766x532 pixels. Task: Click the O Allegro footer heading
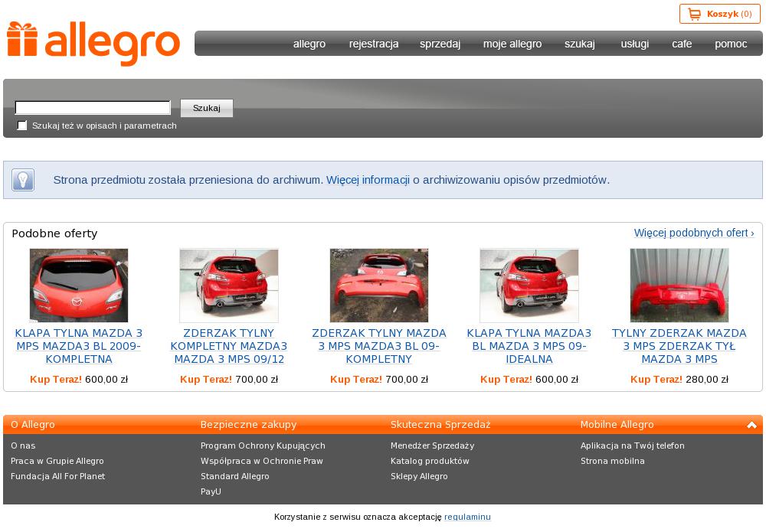[x=33, y=425]
